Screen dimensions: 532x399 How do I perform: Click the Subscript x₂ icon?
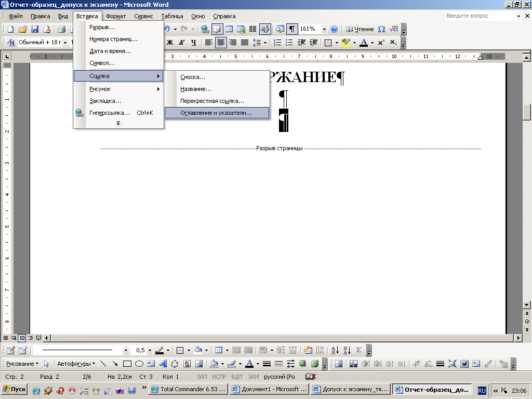point(393,43)
